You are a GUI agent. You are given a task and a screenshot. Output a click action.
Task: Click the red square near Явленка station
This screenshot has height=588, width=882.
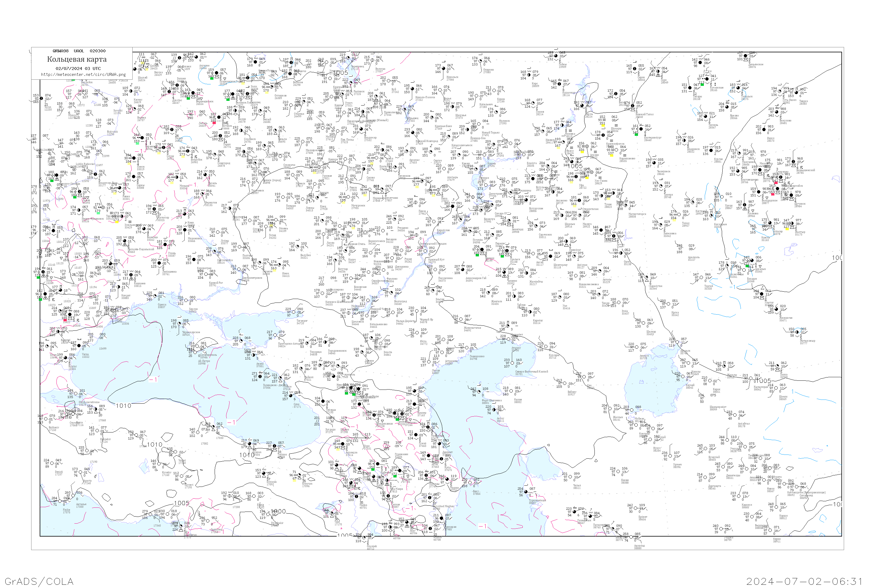[x=776, y=183]
